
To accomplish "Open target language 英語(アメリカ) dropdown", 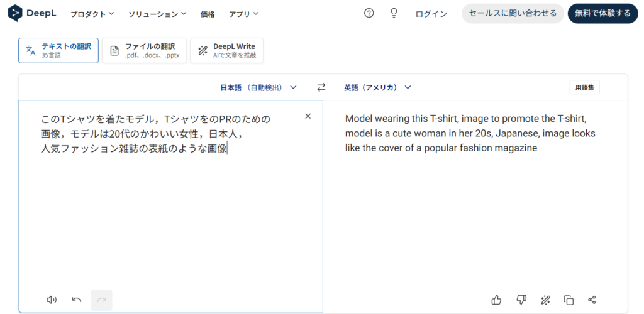I will 377,87.
